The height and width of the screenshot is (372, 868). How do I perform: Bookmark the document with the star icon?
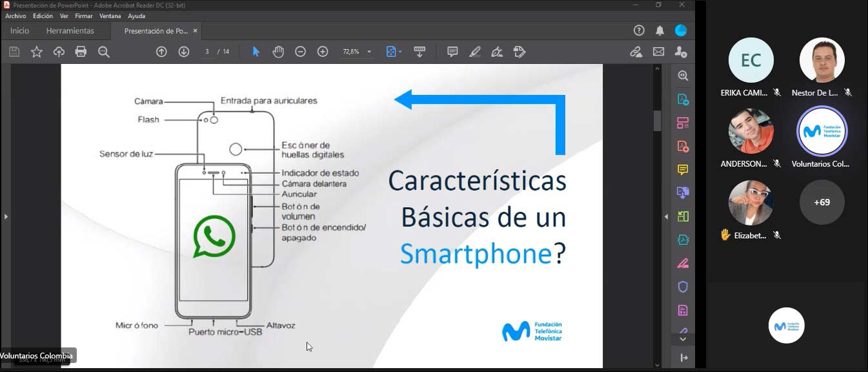(x=37, y=52)
